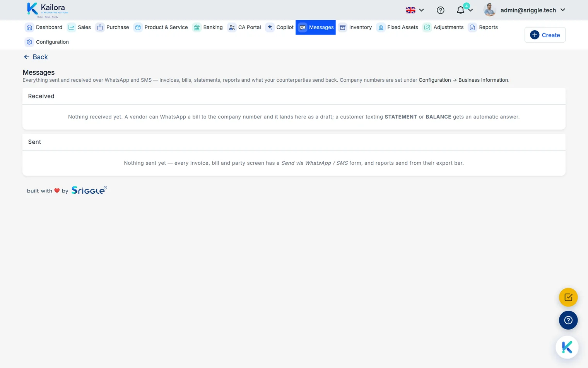Click the Create button
This screenshot has height=368, width=588.
[x=545, y=35]
